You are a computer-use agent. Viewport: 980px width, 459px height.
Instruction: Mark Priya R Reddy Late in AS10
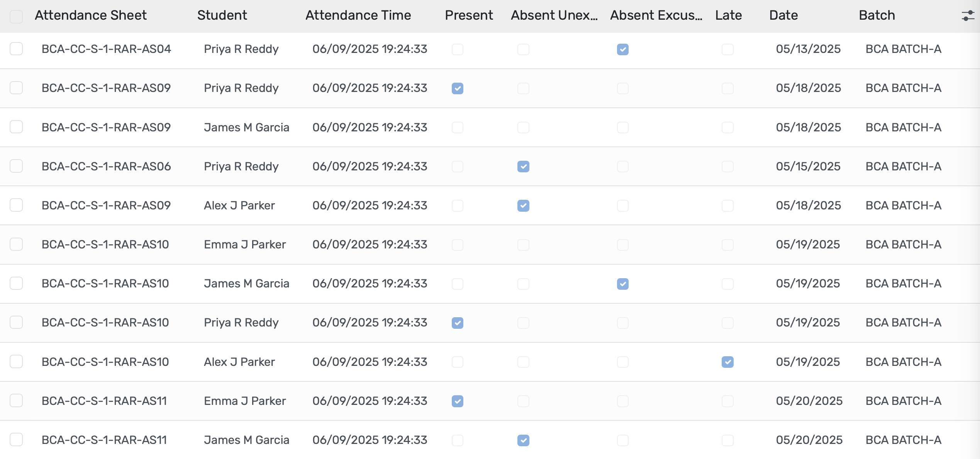click(727, 323)
